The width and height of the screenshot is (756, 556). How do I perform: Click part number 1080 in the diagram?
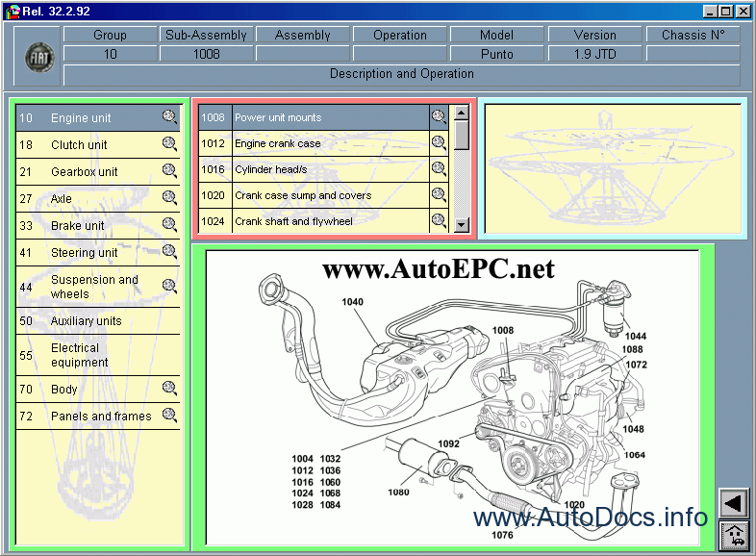(x=398, y=492)
